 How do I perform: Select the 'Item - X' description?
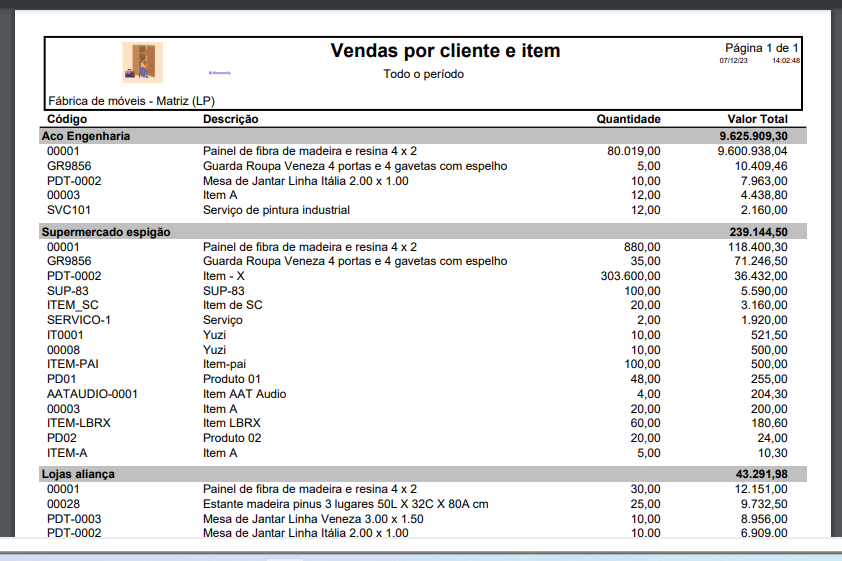223,276
